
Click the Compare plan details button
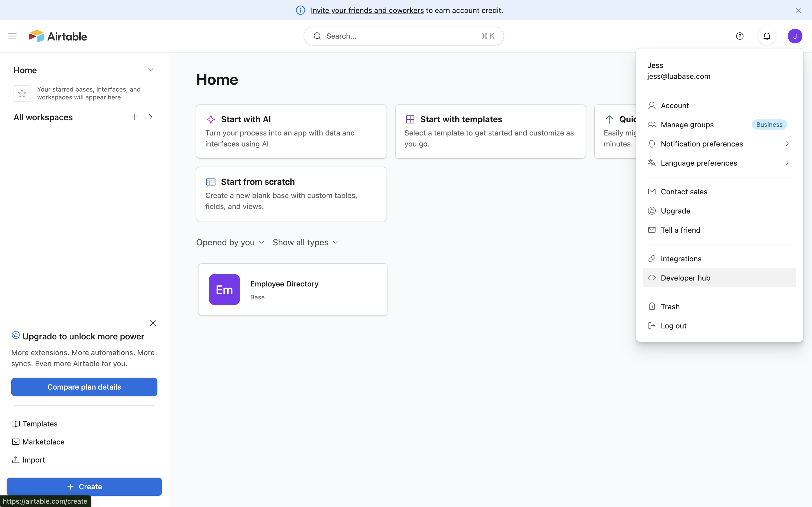click(x=84, y=387)
